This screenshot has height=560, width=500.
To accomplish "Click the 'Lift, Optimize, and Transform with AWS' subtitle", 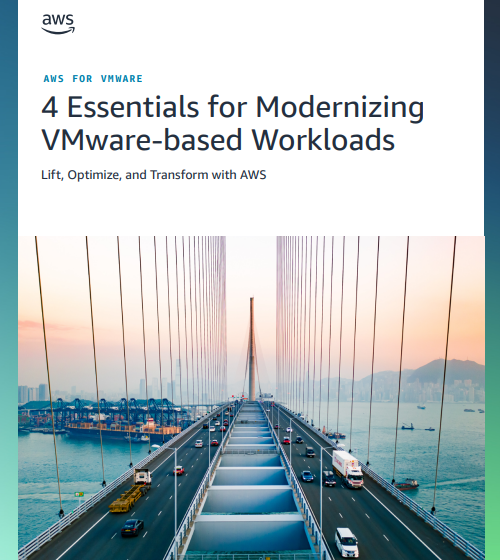I will [x=154, y=175].
